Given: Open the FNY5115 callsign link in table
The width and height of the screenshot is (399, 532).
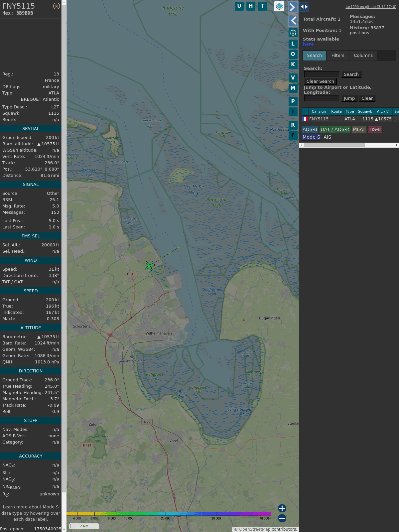Looking at the screenshot, I should click(319, 119).
